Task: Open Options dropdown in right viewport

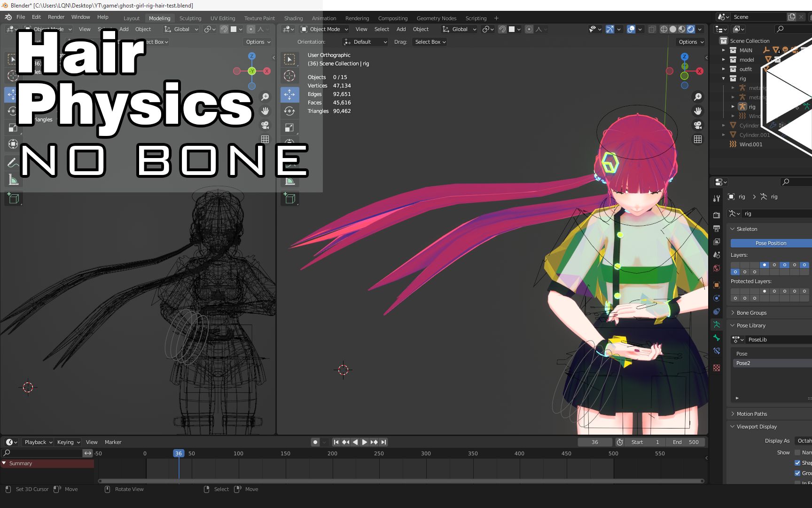Action: click(691, 42)
